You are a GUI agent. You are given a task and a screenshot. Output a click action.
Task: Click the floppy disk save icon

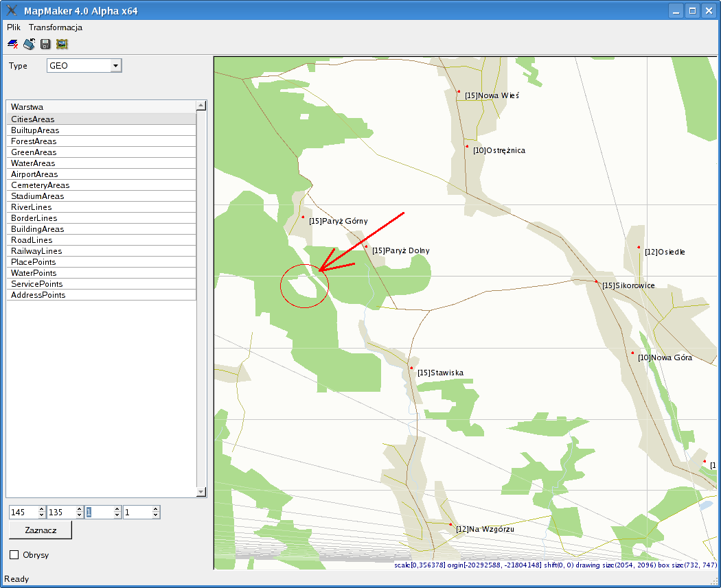tap(45, 45)
